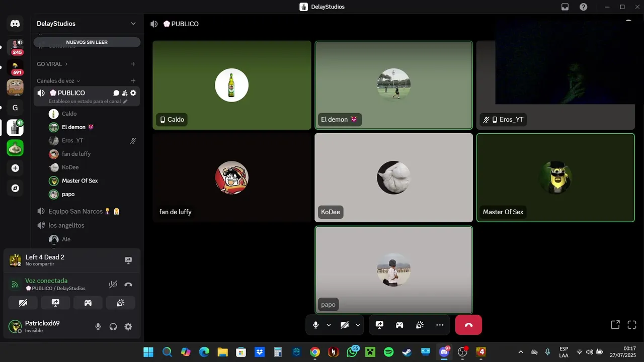The image size is (644, 362).
Task: Deafen with headphones icon next to Patrickxd69
Action: (113, 327)
